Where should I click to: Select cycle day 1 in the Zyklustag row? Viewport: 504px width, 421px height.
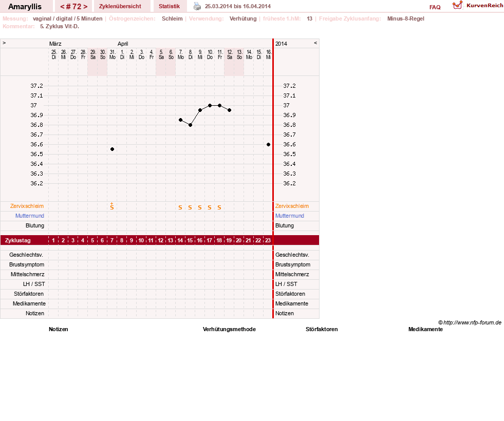[53, 240]
